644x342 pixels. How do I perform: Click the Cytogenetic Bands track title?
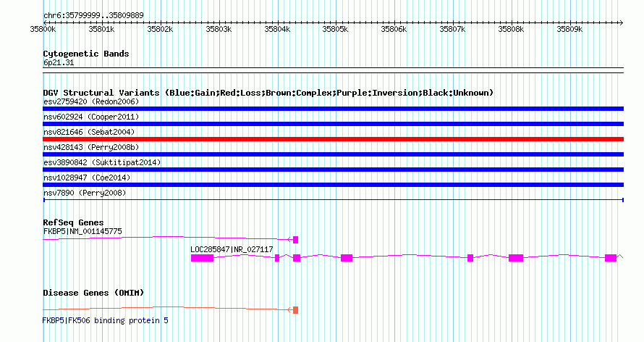pos(86,54)
